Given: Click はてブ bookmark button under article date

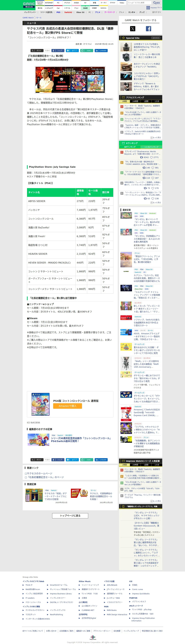Looking at the screenshot, I should [x=72, y=51].
